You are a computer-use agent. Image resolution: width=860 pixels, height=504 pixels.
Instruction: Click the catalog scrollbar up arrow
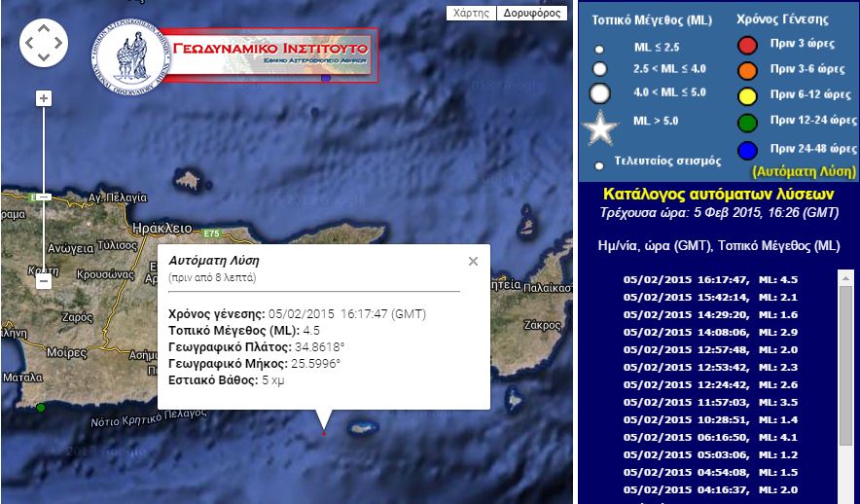click(843, 276)
